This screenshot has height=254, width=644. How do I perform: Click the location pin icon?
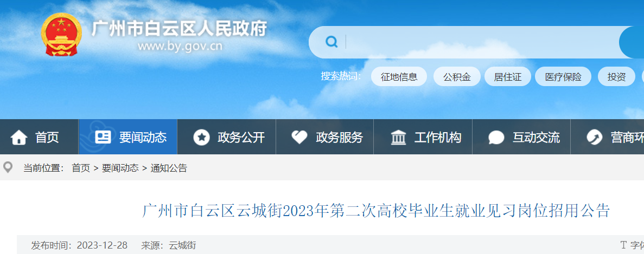[x=8, y=167]
